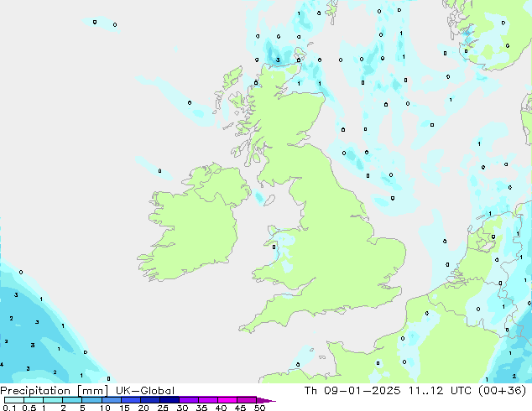Select the 35–40 mm violet legend swatch
This screenshot has width=532, height=411.
point(207,400)
